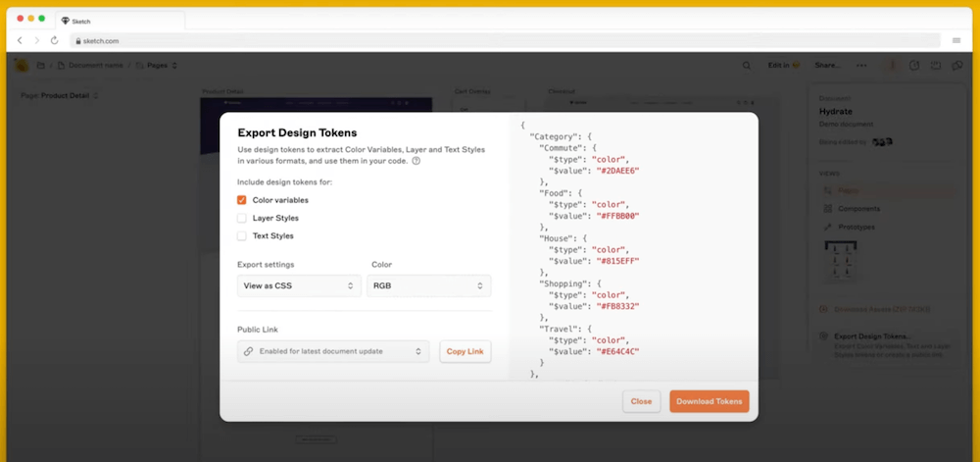The image size is (980, 462).
Task: Close the Export Design Tokens dialog
Action: 641,401
